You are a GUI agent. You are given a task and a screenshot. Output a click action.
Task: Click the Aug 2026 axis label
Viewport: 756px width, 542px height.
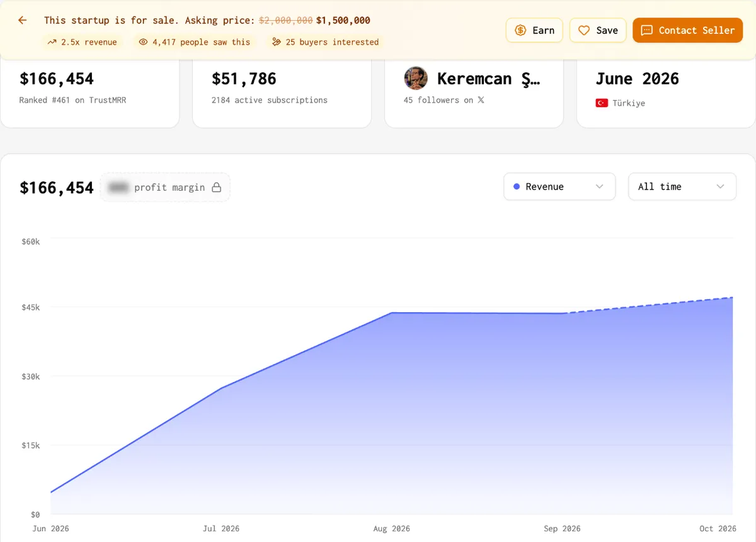click(x=391, y=529)
